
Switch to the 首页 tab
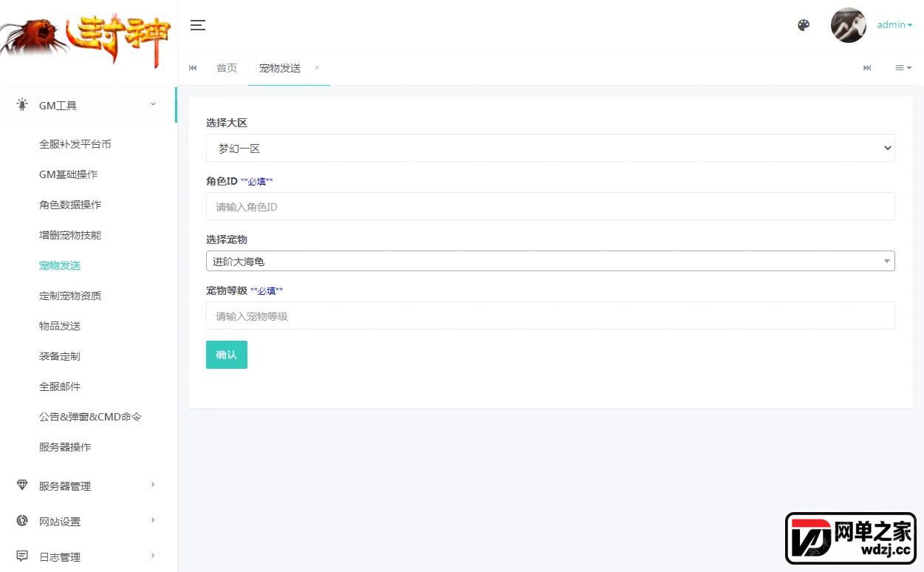point(227,68)
